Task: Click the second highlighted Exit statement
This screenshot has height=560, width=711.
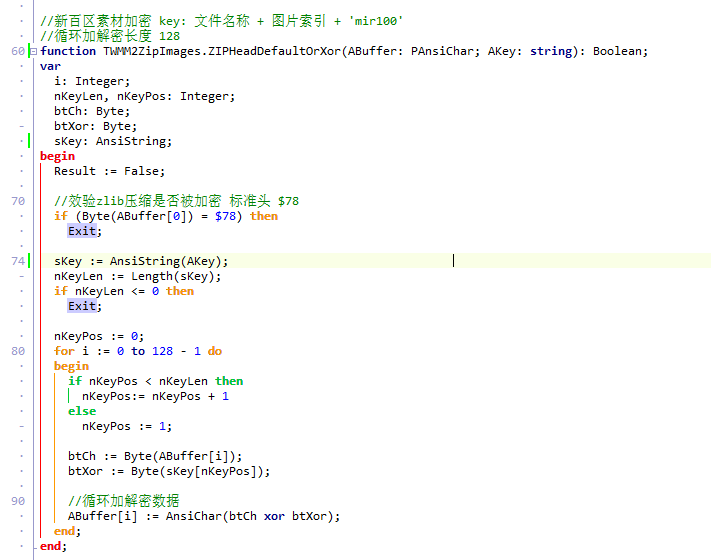Action: pyautogui.click(x=82, y=306)
